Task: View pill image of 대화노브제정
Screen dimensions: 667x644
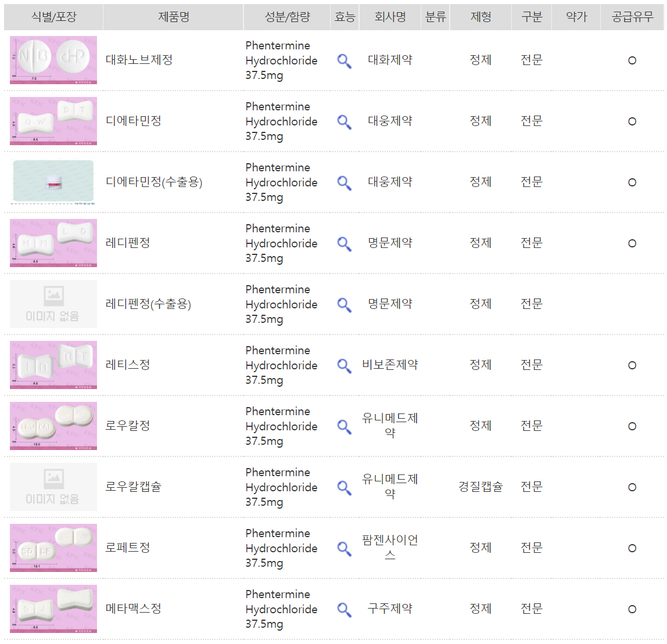Action: pyautogui.click(x=53, y=60)
